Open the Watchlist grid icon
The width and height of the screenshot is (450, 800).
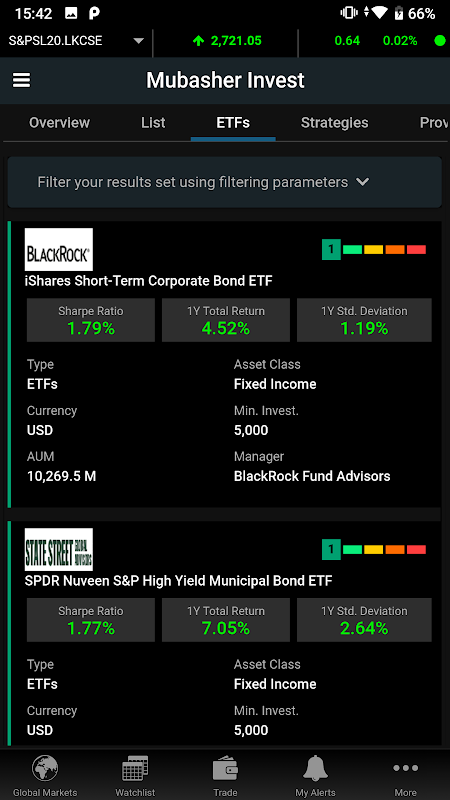pos(135,768)
